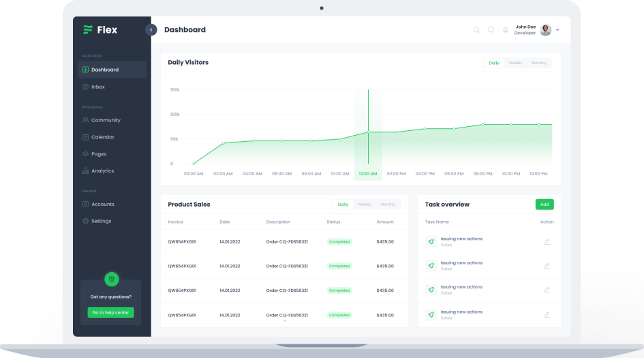Viewport: 644px width, 358px height.
Task: Click John Doe's profile avatar
Action: pos(545,30)
